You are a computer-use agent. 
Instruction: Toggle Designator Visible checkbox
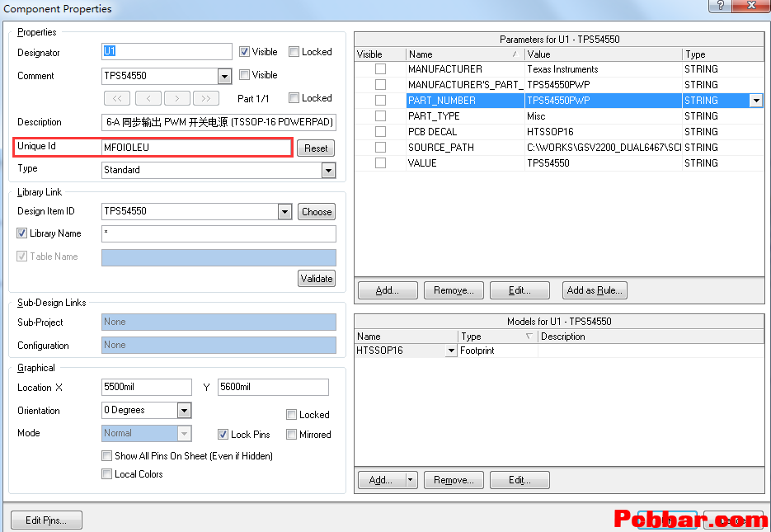click(244, 52)
